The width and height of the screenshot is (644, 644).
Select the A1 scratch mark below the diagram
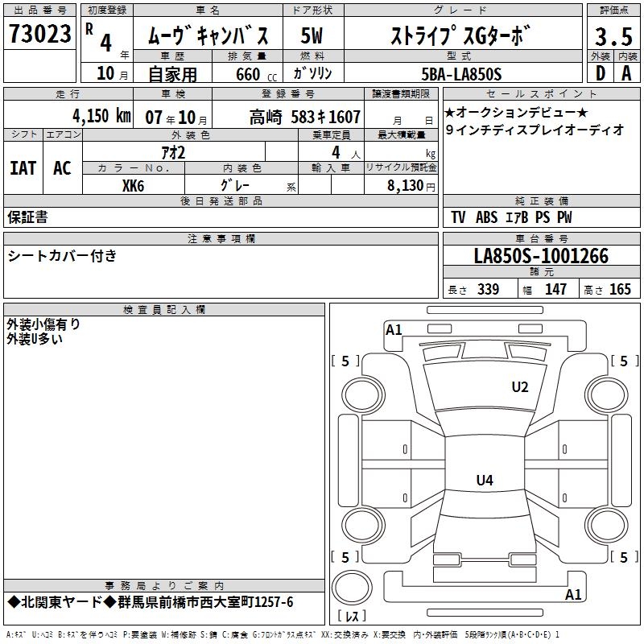(573, 595)
